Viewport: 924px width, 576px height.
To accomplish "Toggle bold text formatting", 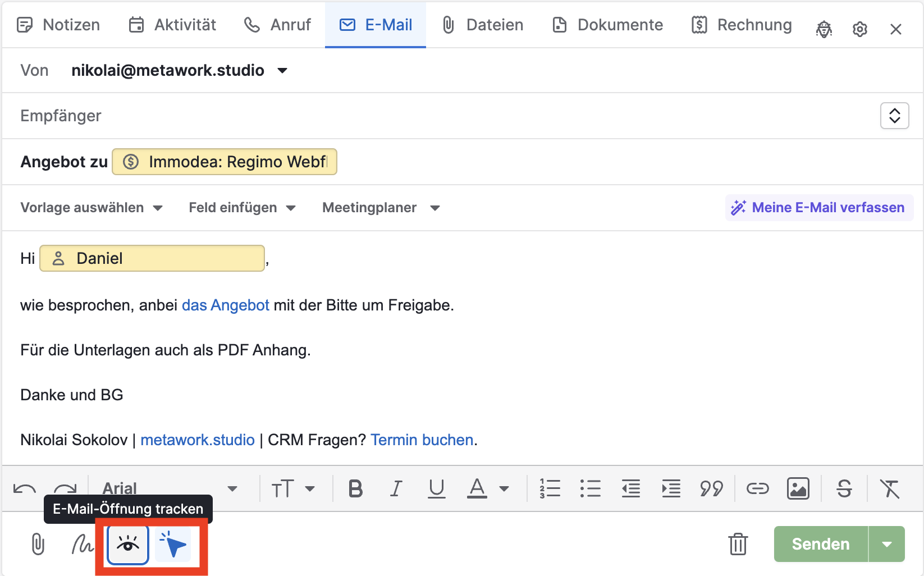I will (355, 488).
